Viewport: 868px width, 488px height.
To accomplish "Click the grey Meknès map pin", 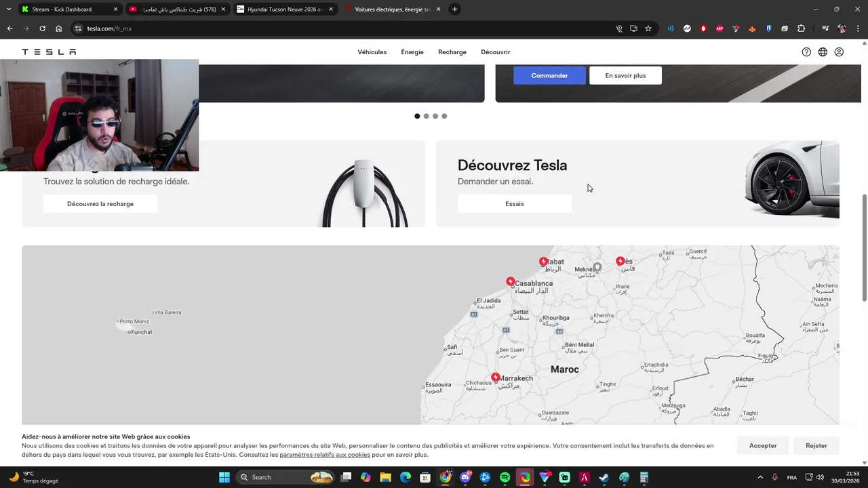I will coord(597,267).
